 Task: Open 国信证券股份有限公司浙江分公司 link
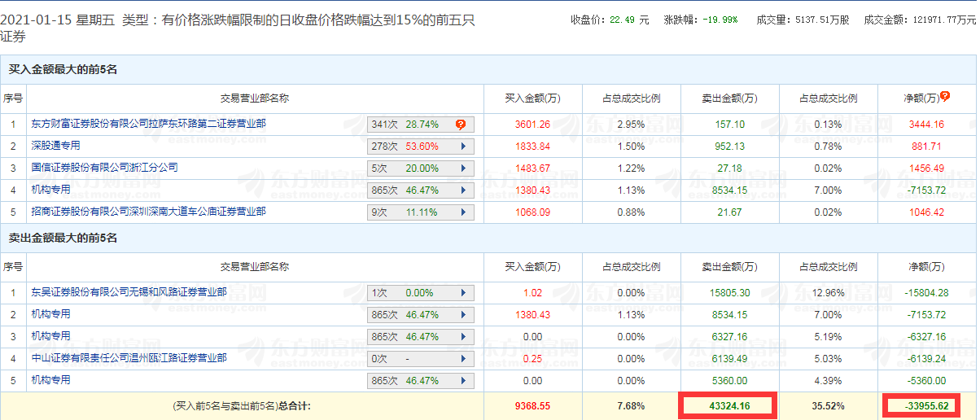click(104, 168)
